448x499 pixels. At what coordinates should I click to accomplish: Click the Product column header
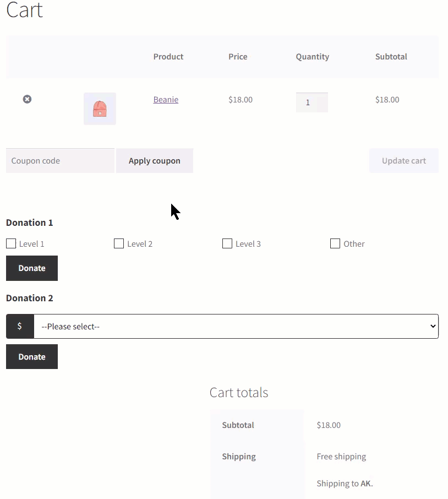(168, 57)
